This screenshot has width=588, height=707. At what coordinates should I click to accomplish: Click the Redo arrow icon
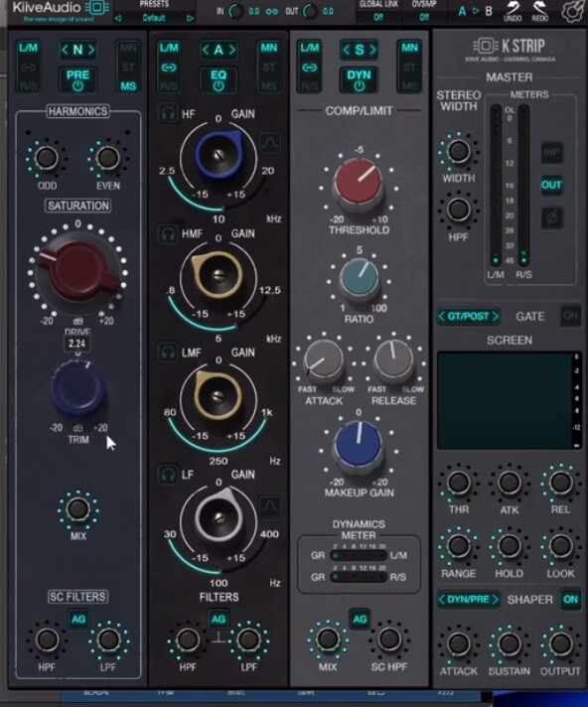tap(539, 8)
